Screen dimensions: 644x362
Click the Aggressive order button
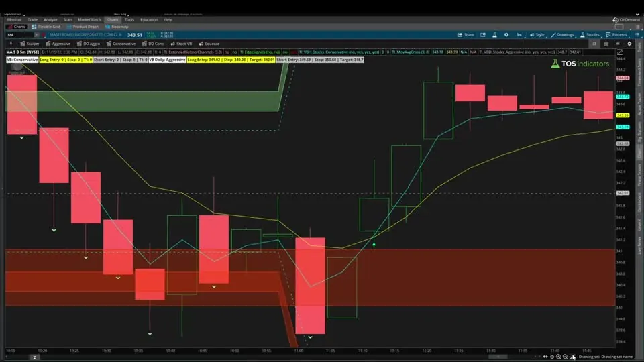click(58, 44)
